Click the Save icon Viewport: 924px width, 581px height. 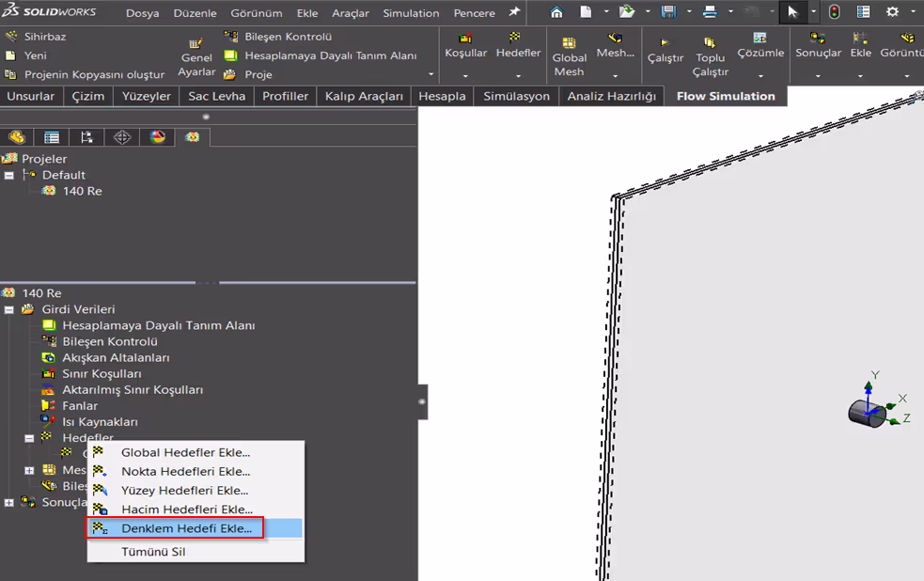pos(668,12)
